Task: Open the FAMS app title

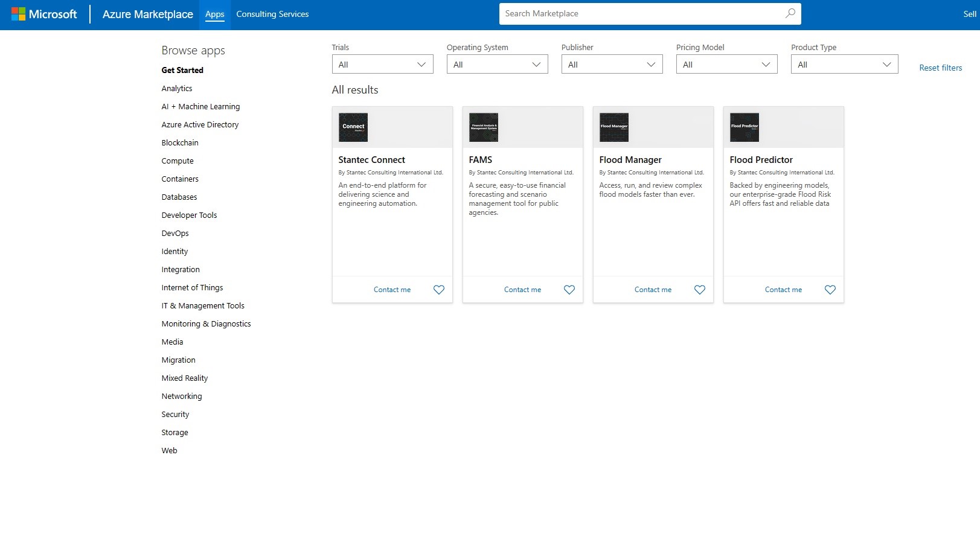Action: pos(481,160)
